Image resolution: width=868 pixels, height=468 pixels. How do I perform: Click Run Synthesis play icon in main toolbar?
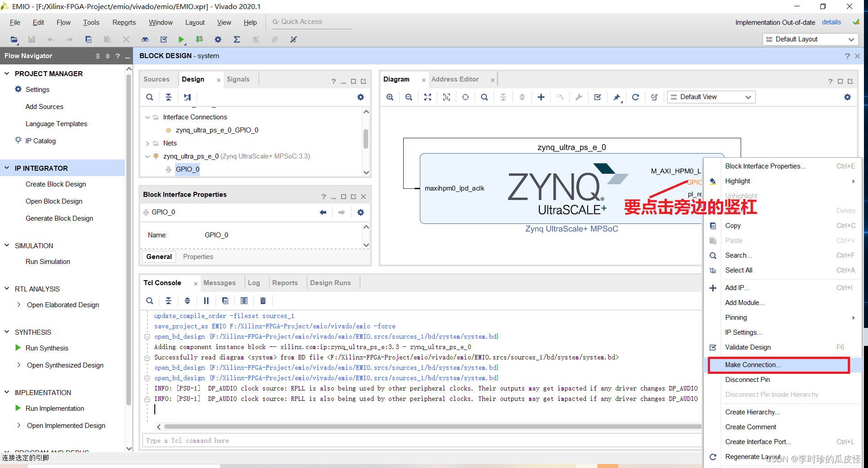181,39
